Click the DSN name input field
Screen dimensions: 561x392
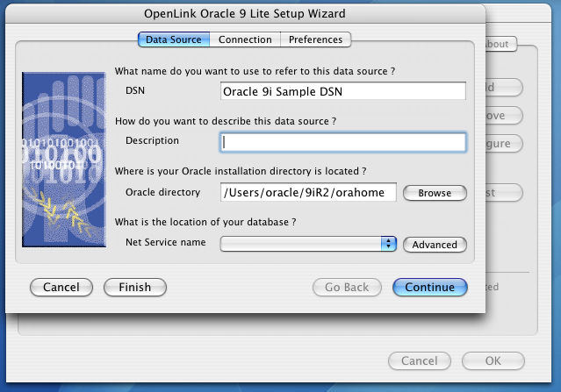[343, 91]
